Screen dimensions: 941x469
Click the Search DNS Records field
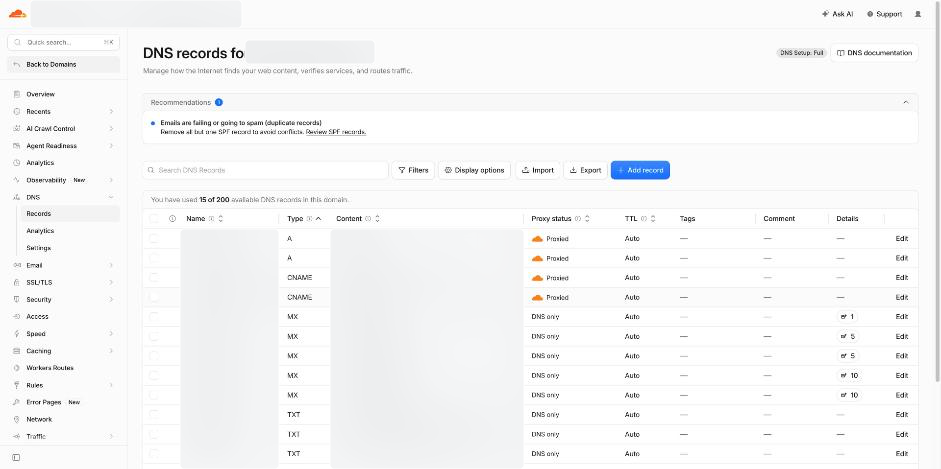pyautogui.click(x=265, y=170)
